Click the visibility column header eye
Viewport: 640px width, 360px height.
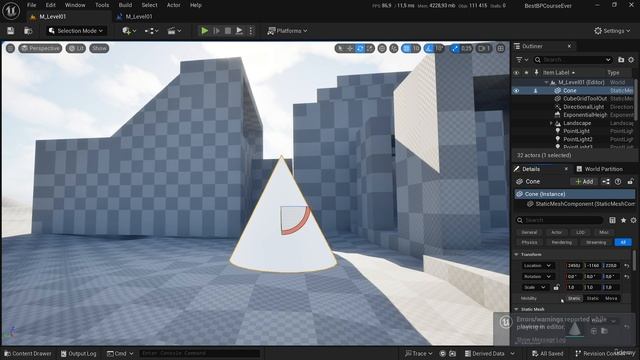point(516,72)
